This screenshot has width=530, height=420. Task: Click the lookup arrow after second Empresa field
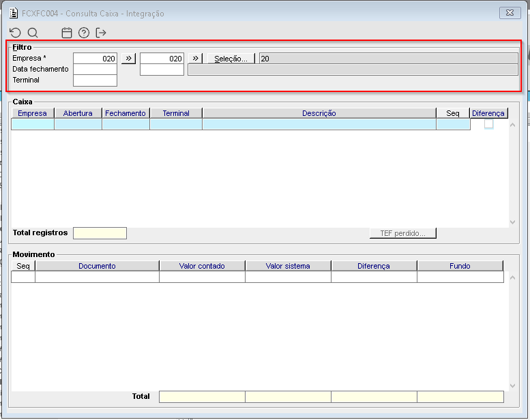(x=195, y=58)
